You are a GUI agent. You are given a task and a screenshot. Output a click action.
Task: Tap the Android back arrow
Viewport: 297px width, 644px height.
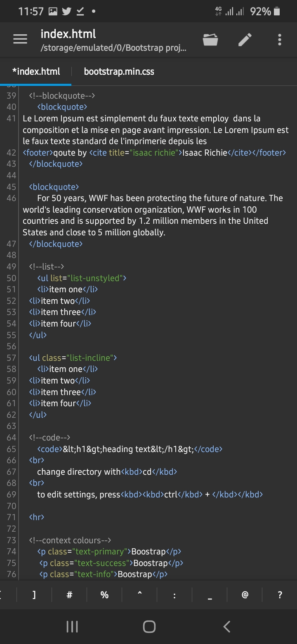point(226,627)
